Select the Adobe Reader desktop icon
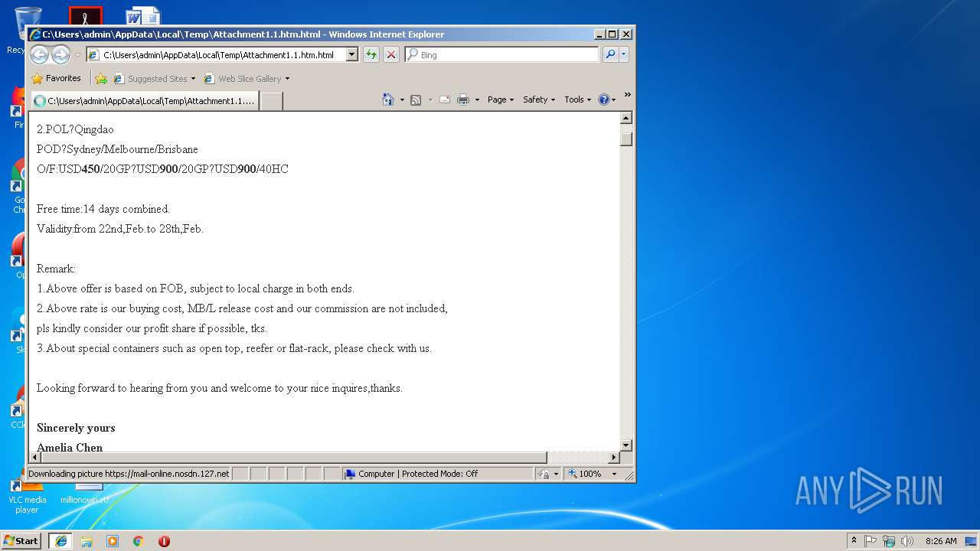Viewport: 980px width, 551px height. tap(86, 16)
